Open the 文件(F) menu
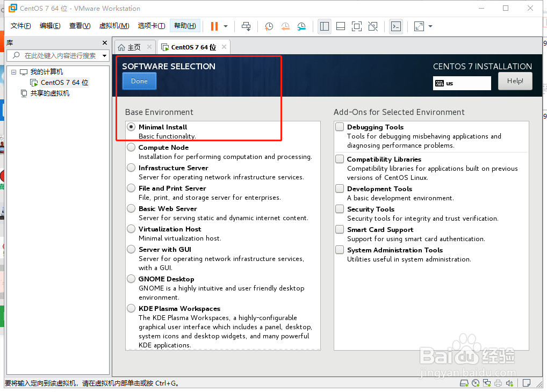 (20, 26)
